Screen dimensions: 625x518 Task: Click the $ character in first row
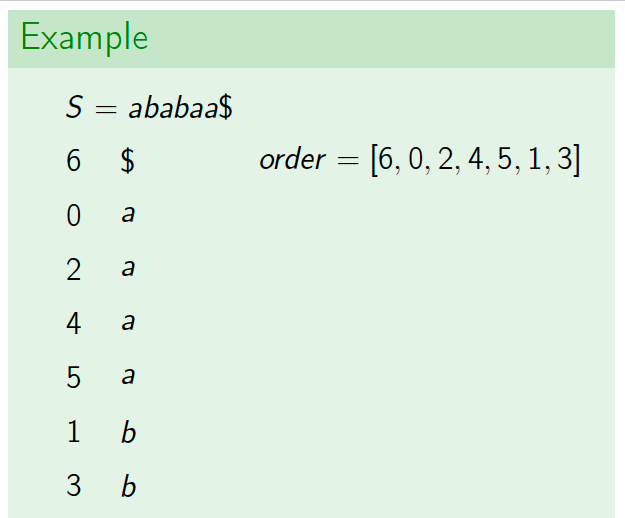tap(128, 161)
